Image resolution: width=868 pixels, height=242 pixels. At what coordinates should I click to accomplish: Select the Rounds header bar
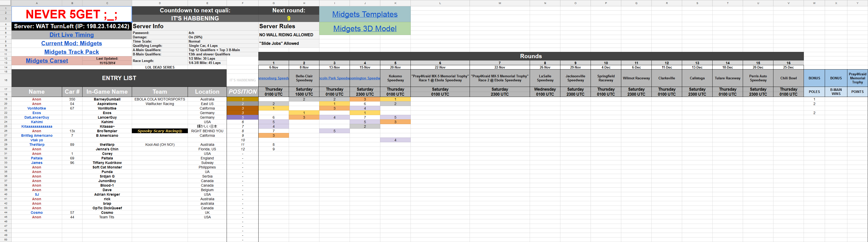tap(531, 56)
